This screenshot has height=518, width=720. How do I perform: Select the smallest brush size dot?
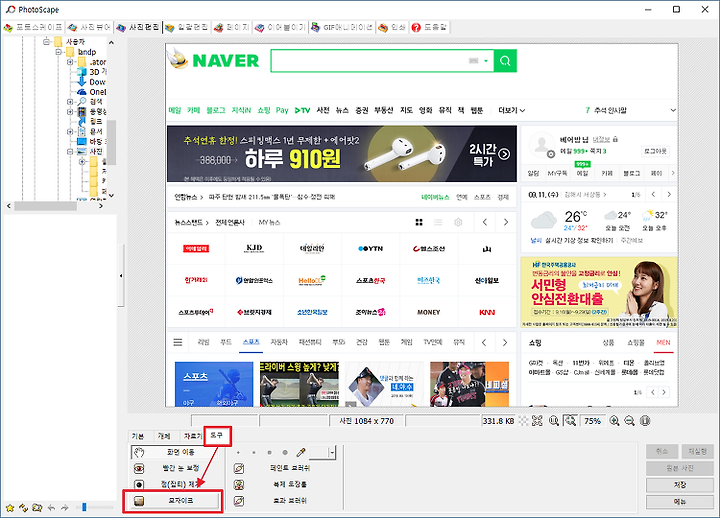tap(238, 453)
